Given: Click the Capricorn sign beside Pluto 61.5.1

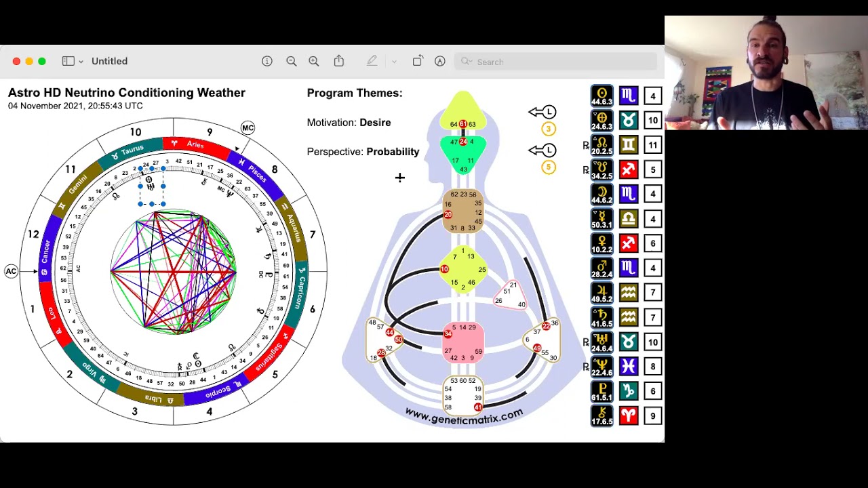Looking at the screenshot, I should pos(629,391).
